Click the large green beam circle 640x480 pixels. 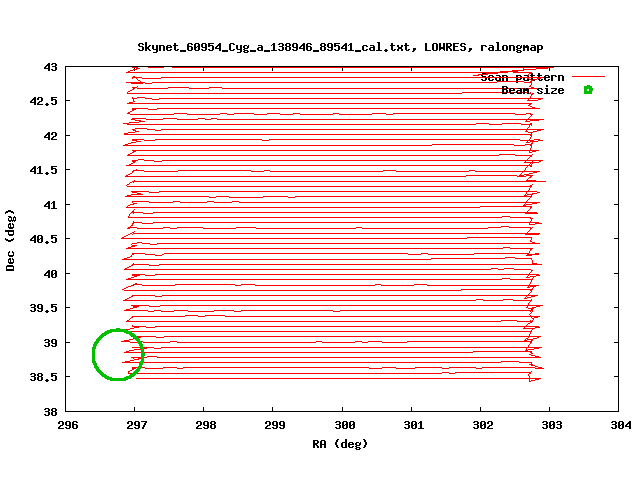click(x=118, y=354)
